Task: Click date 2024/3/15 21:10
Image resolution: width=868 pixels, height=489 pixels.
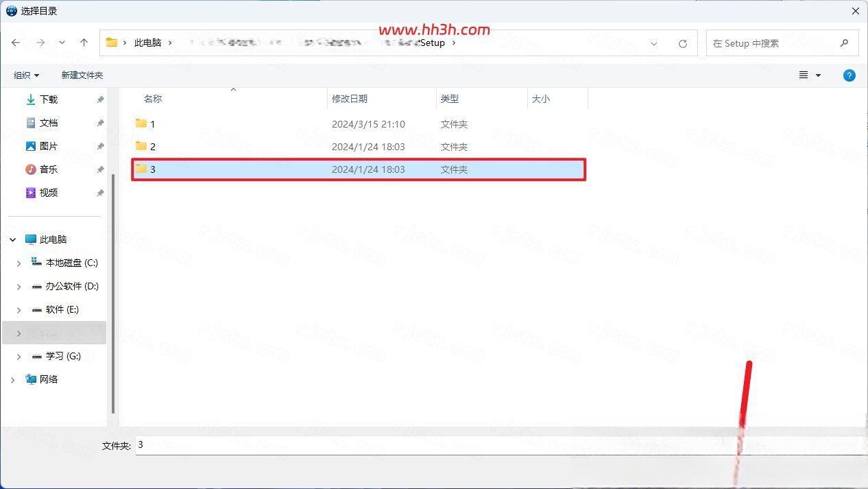Action: (x=368, y=124)
